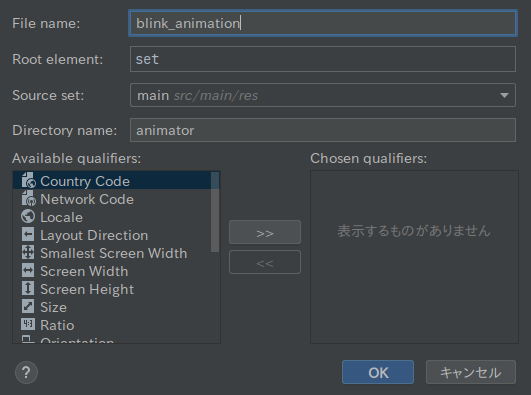Screen dimensions: 531x395
Task: Focus the Root element field
Action: tap(323, 59)
